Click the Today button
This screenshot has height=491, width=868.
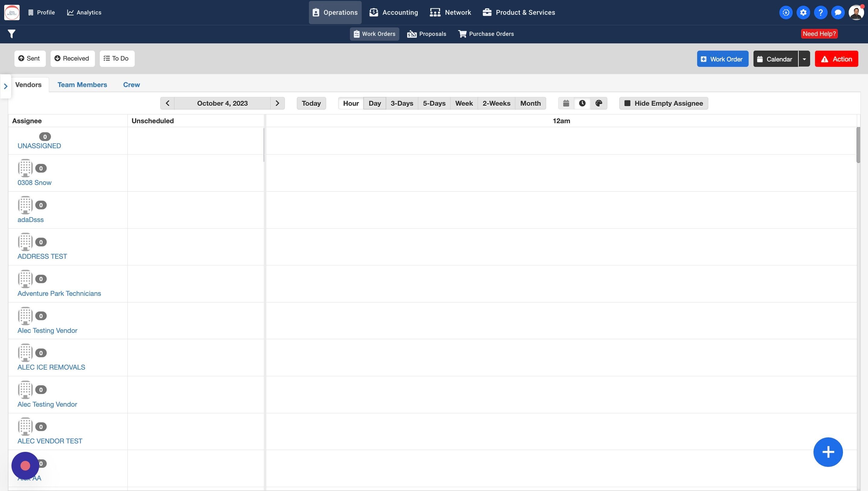click(311, 103)
